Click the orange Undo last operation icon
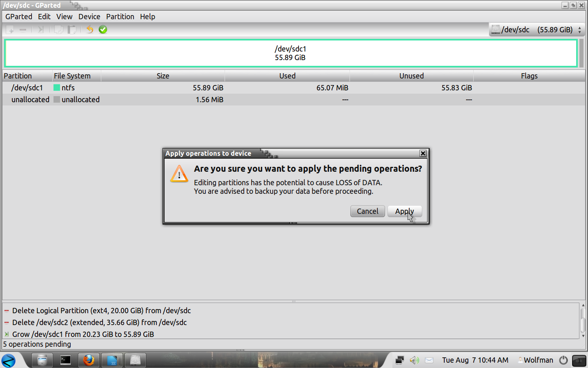The height and width of the screenshot is (368, 588). [89, 29]
